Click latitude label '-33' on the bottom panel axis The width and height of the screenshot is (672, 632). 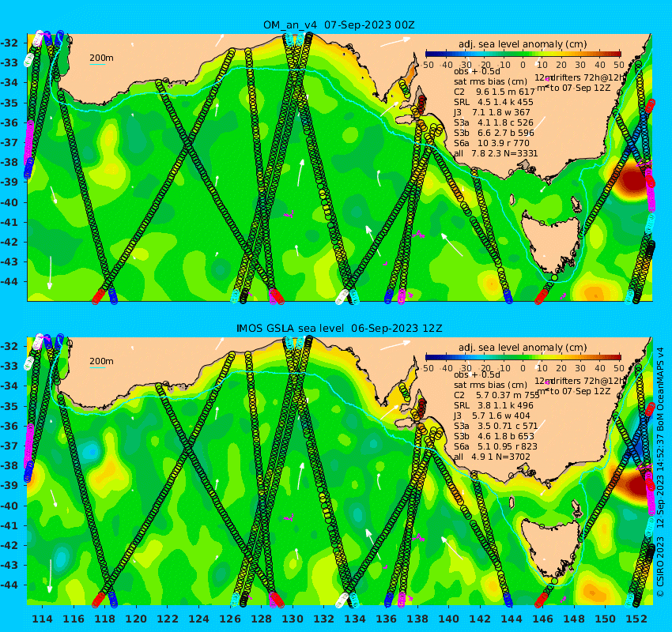(9, 366)
